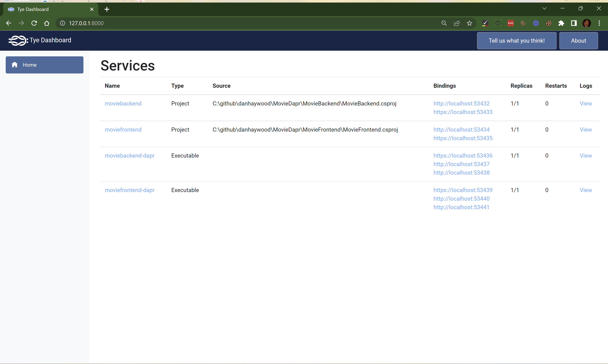Click the share page icon

(x=456, y=23)
